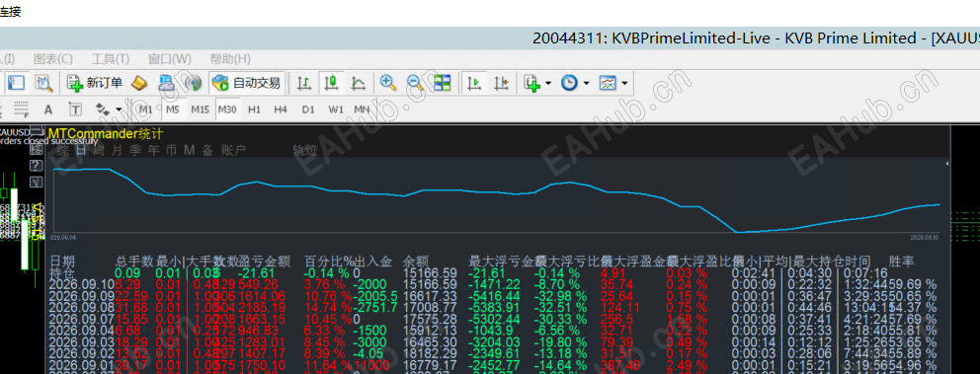Open the 工具(T) menu

pyautogui.click(x=110, y=59)
